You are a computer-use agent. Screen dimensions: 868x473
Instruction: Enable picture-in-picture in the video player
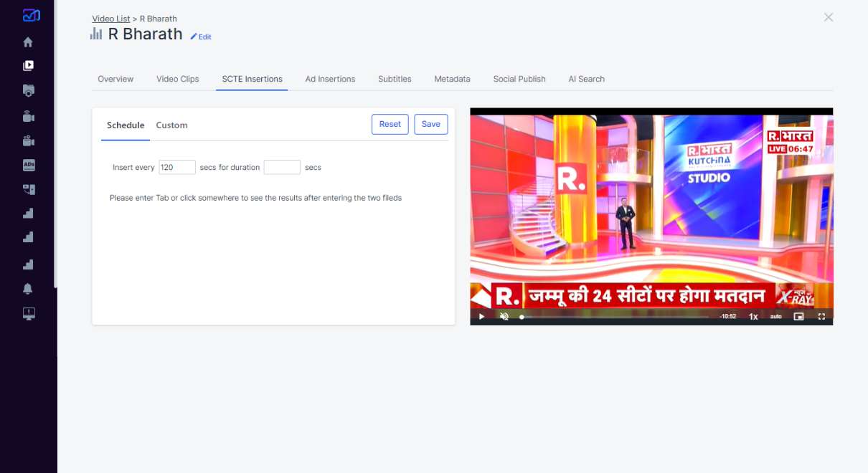click(798, 316)
